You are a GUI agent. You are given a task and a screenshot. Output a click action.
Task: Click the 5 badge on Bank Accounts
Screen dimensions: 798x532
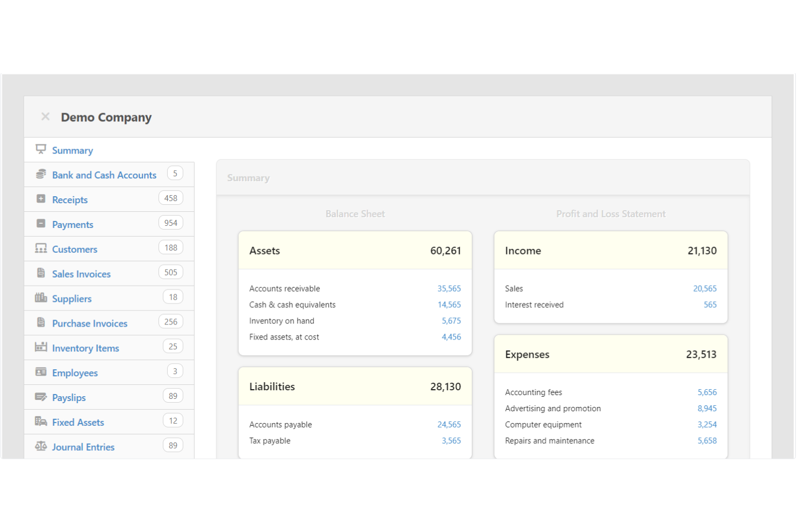175,174
